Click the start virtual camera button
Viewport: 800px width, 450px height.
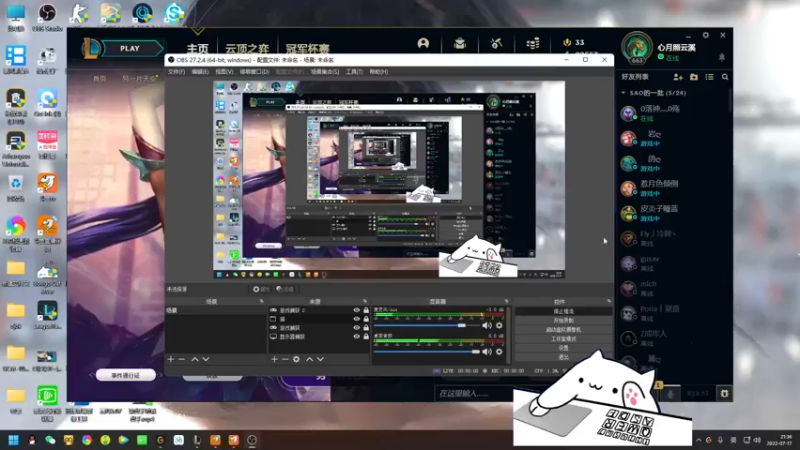(x=563, y=330)
